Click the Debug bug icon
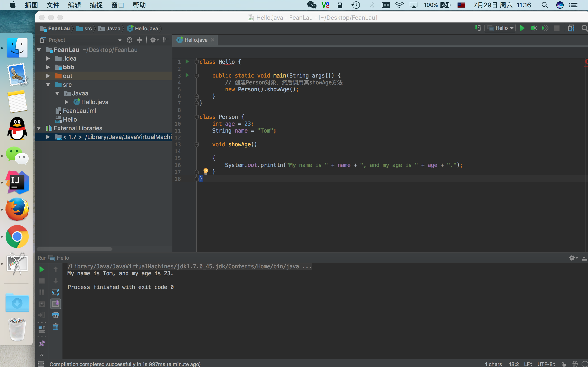Image resolution: width=588 pixels, height=367 pixels. click(534, 28)
